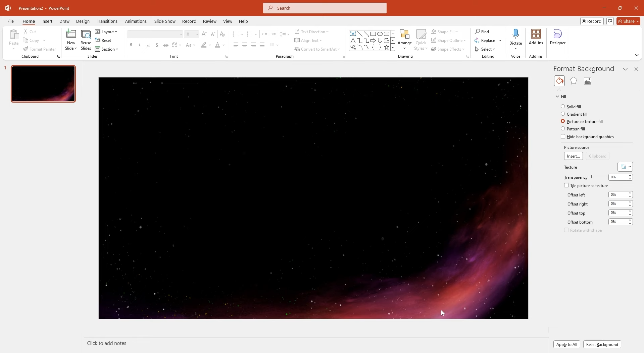The height and width of the screenshot is (353, 644).
Task: Open the font size dropdown
Action: pos(196,34)
